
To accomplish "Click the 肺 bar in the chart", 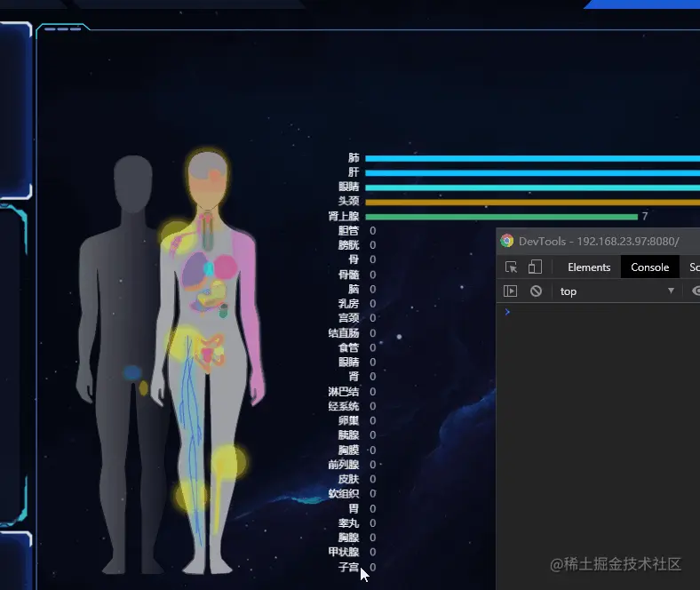I will [533, 158].
